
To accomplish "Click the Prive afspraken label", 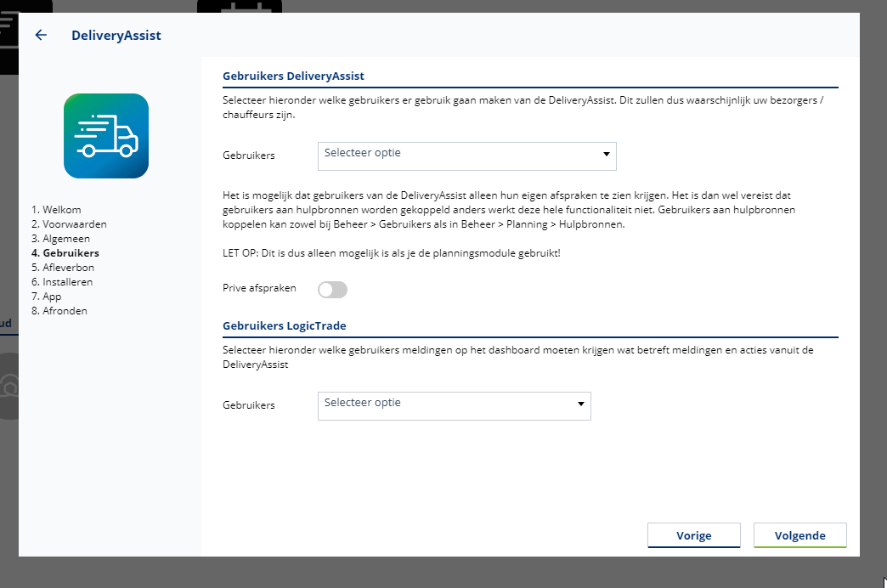I will pos(259,288).
